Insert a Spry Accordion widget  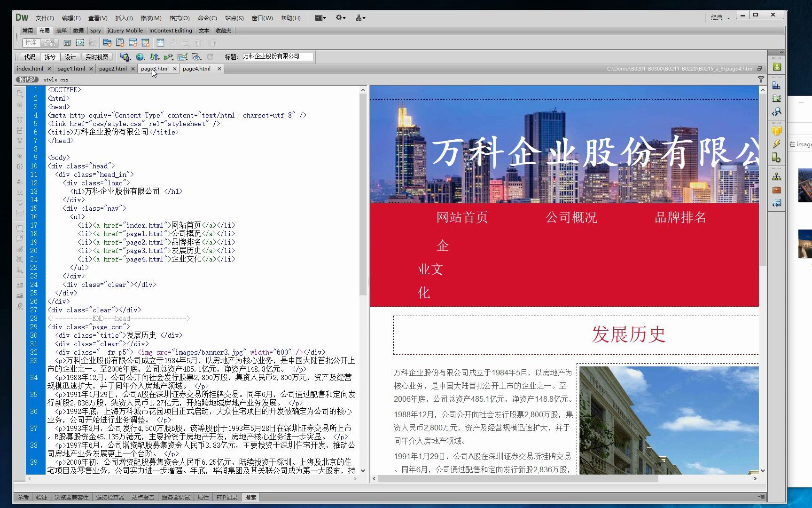click(133, 43)
